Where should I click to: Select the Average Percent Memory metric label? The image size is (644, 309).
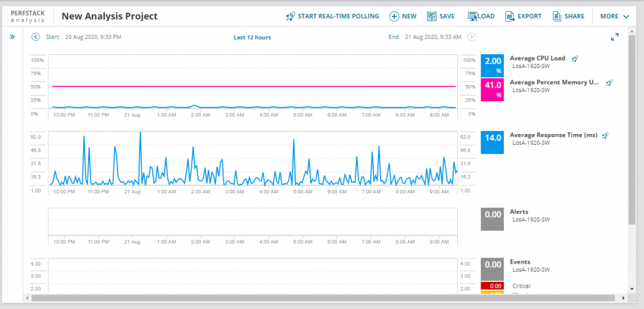click(555, 82)
